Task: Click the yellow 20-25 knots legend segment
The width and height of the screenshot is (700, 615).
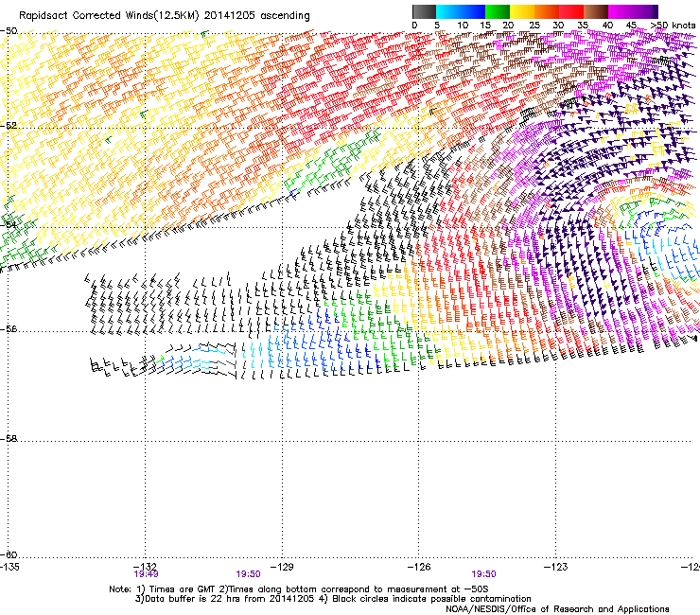Action: pyautogui.click(x=522, y=11)
